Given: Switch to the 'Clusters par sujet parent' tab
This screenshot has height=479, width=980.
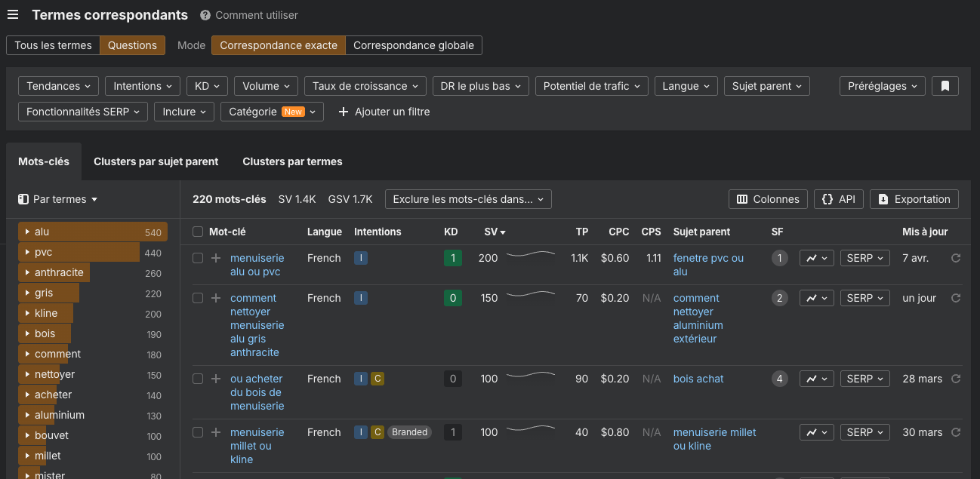Looking at the screenshot, I should coord(156,161).
